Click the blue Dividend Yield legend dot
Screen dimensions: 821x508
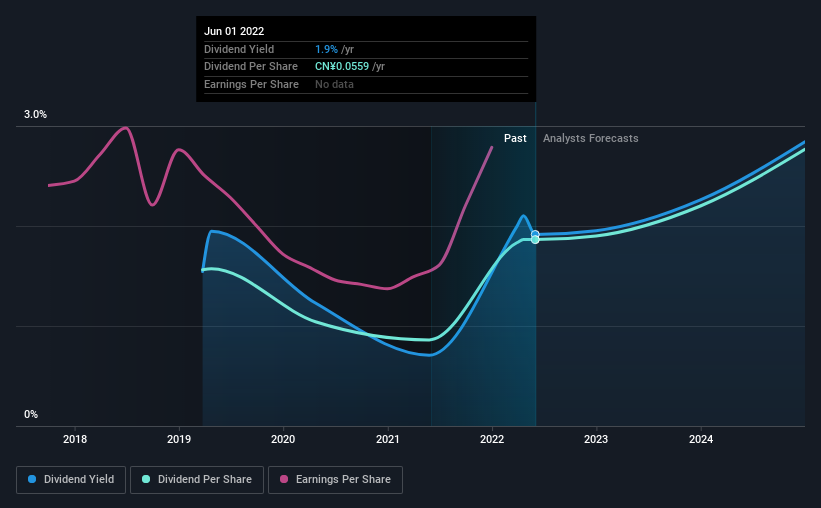click(32, 479)
